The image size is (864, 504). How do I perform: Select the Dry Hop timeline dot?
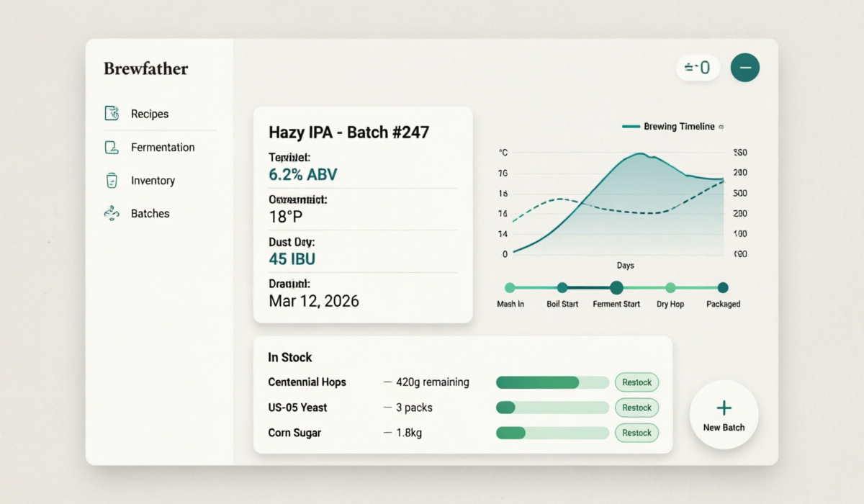[670, 288]
